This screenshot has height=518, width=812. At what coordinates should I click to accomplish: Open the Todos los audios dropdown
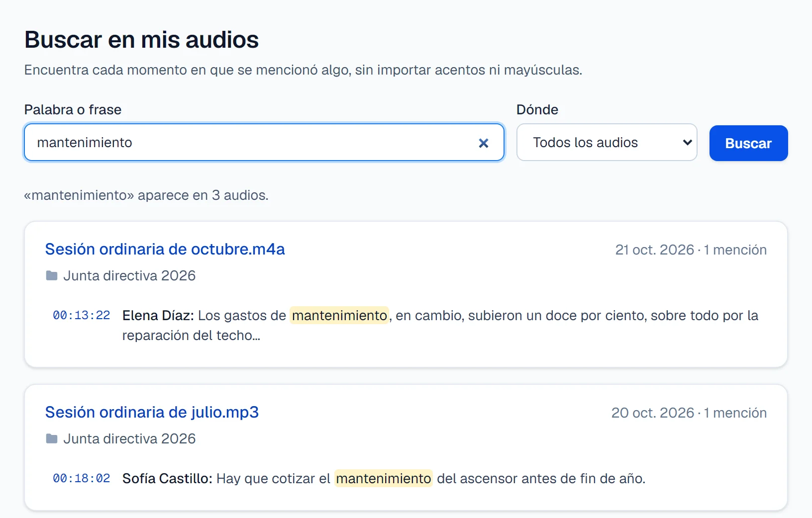[607, 142]
